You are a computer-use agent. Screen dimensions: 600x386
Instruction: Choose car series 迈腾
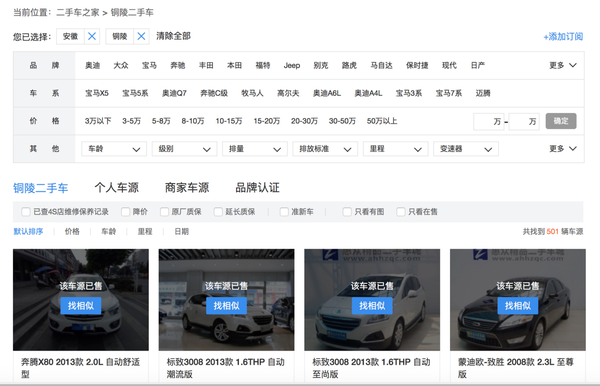[483, 93]
